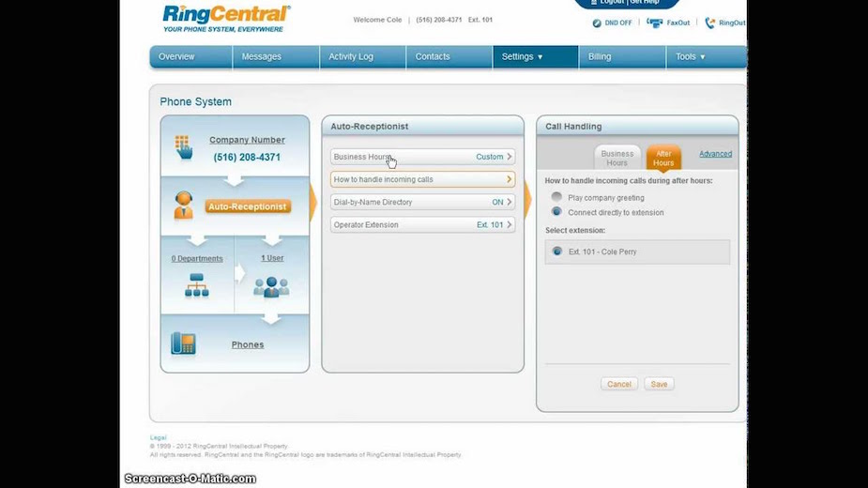This screenshot has width=868, height=488.
Task: Click the DND OFF label
Action: [x=618, y=23]
